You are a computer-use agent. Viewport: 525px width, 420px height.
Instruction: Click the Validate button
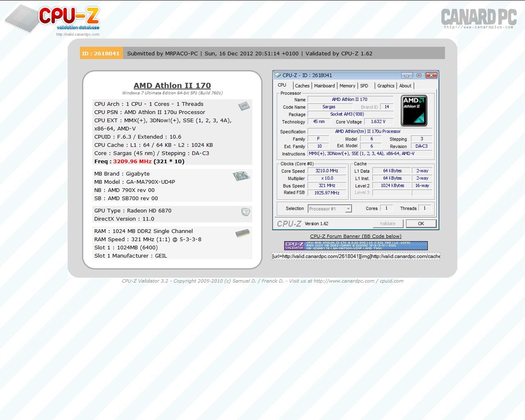pyautogui.click(x=388, y=224)
